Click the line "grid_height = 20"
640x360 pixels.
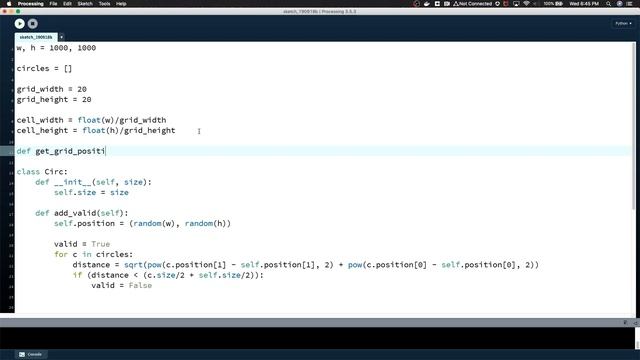54,100
